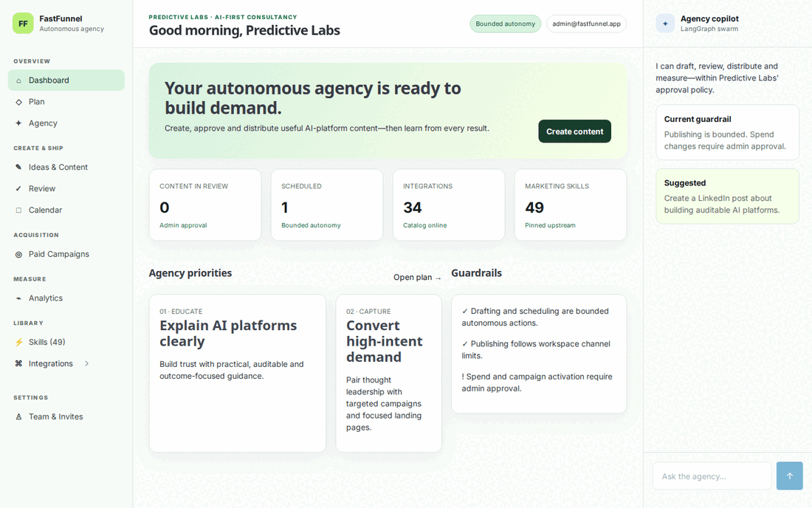The image size is (812, 508).
Task: Click the Bounded autonomy badge
Action: pos(506,24)
